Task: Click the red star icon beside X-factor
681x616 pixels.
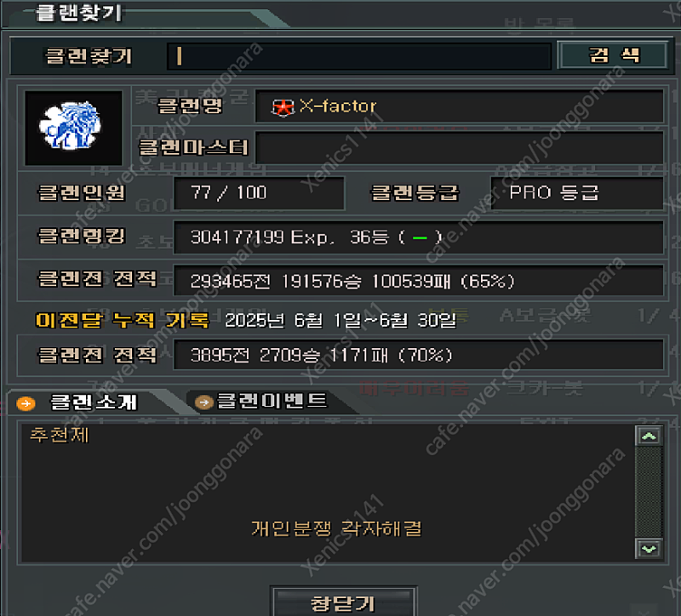Action: (x=283, y=108)
